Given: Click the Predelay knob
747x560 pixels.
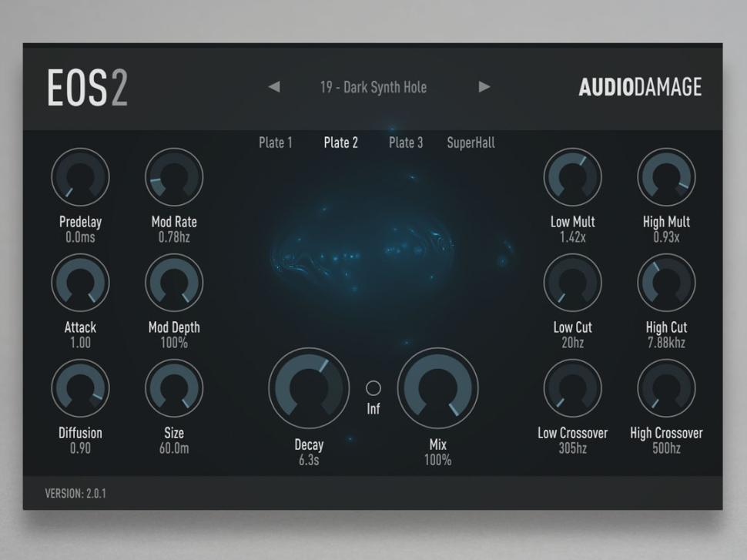Looking at the screenshot, I should pos(81,177).
